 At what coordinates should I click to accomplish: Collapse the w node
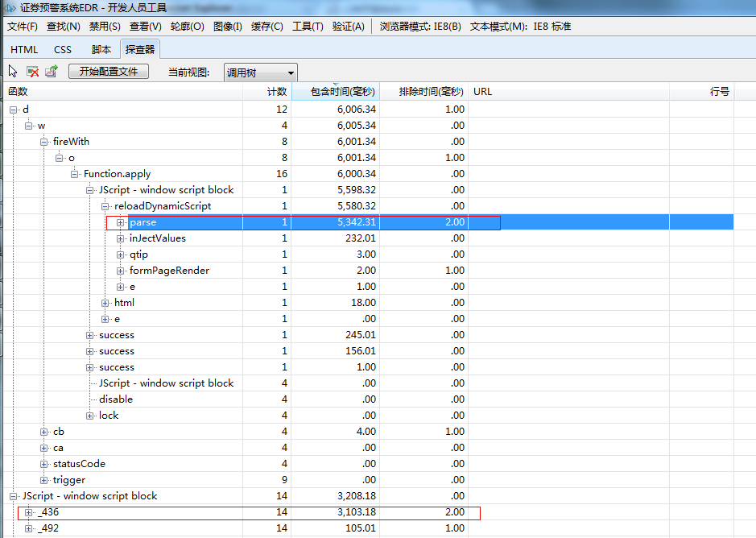[x=28, y=126]
